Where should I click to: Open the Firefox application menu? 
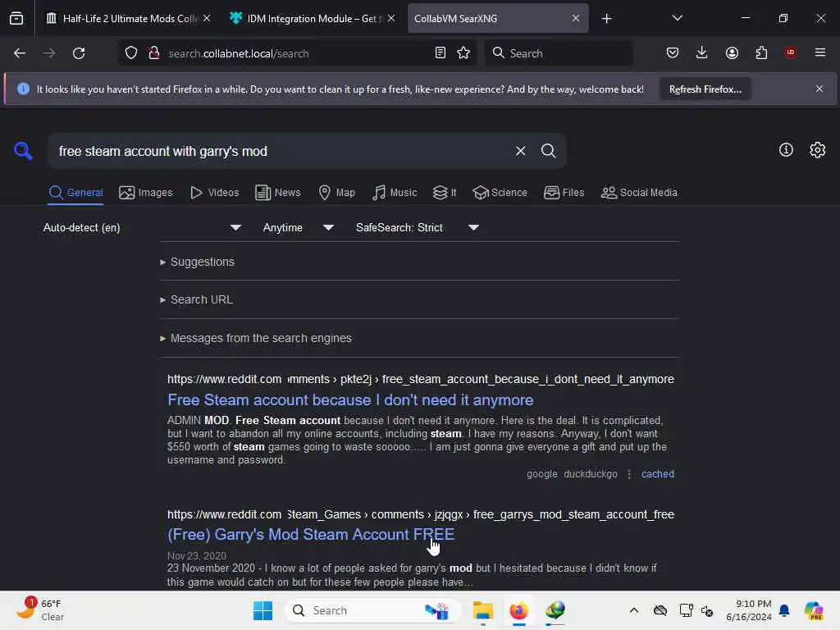(819, 52)
